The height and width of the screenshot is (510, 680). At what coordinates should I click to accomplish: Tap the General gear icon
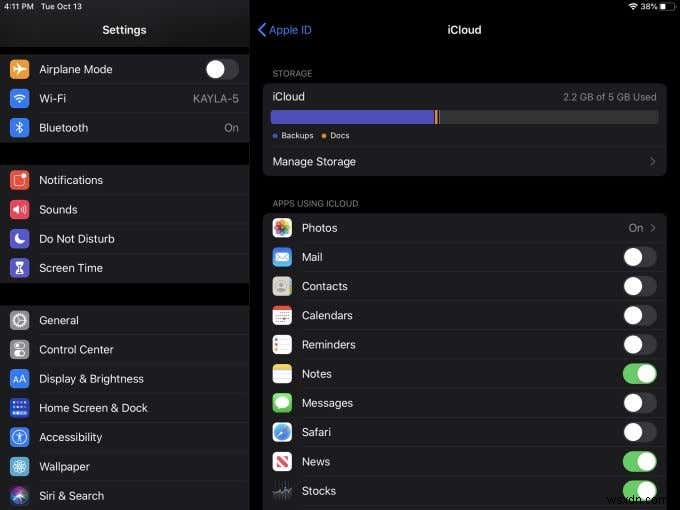(20, 320)
